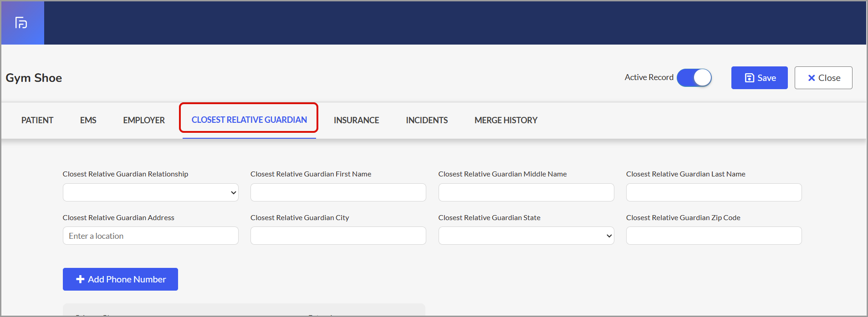Click the Gym Shoe patient name heading
Viewport: 868px width, 317px height.
tap(34, 78)
